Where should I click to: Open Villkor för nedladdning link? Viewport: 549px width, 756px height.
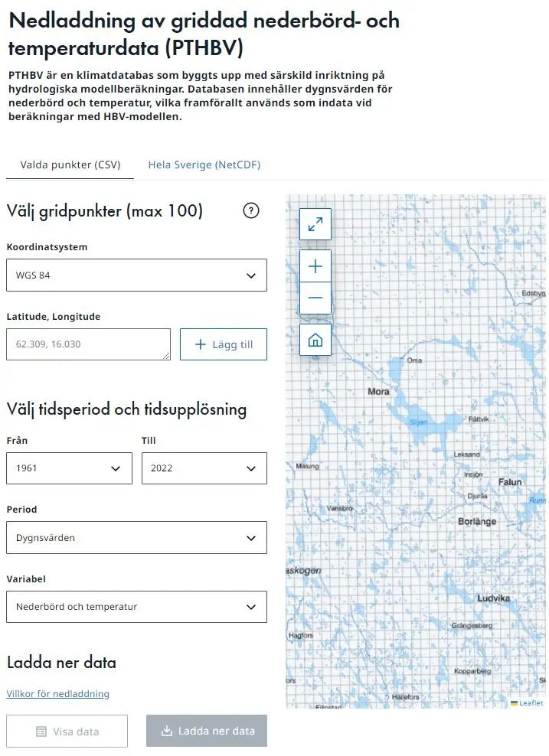[x=58, y=694]
